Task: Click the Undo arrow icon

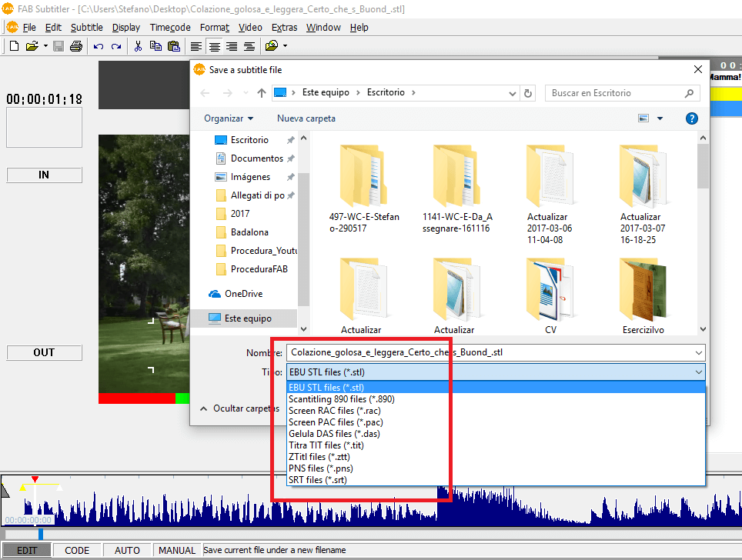Action: 98,46
